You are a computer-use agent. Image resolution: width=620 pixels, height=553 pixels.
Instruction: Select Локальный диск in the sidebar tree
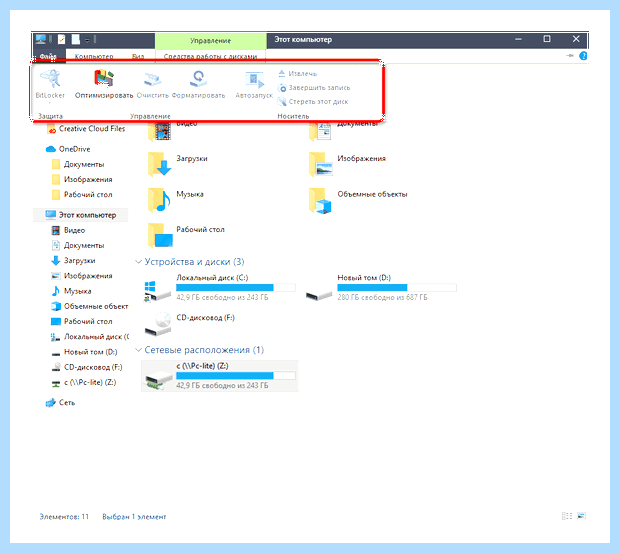[90, 337]
